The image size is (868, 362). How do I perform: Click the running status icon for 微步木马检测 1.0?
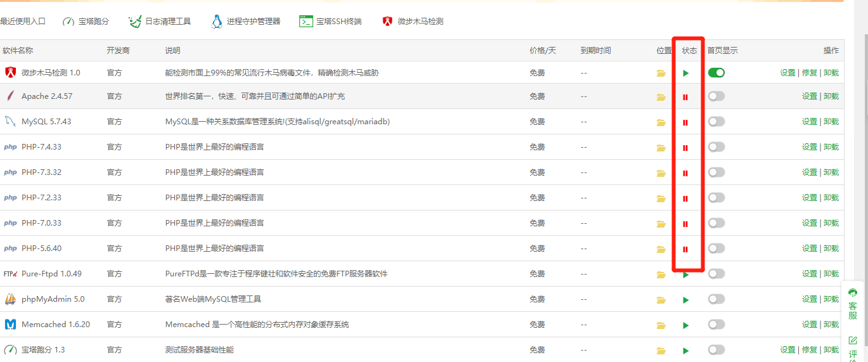[685, 73]
